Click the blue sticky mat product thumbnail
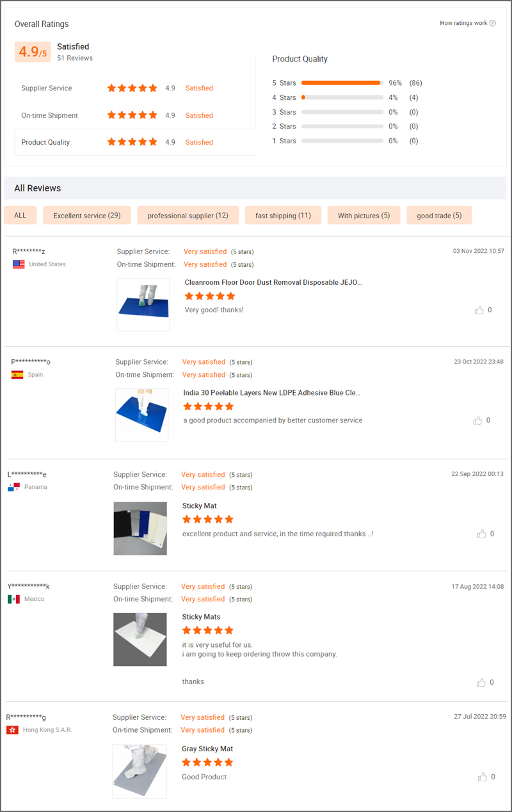Screen dimensions: 512x812 point(141,415)
